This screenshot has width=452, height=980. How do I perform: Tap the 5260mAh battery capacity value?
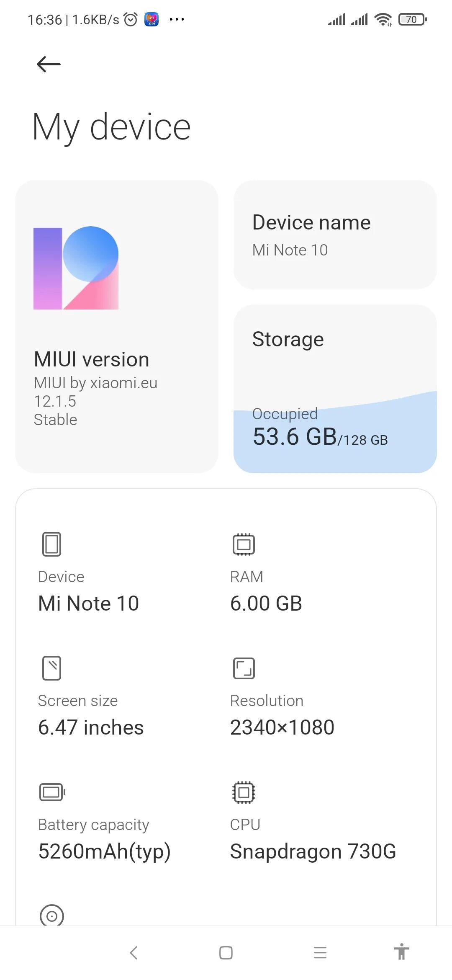[104, 851]
